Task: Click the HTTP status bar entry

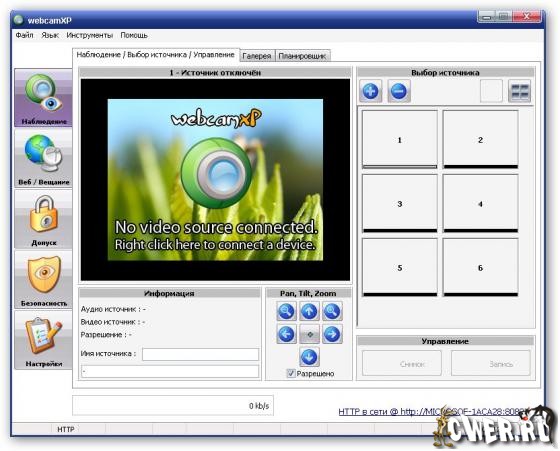Action: [x=66, y=429]
